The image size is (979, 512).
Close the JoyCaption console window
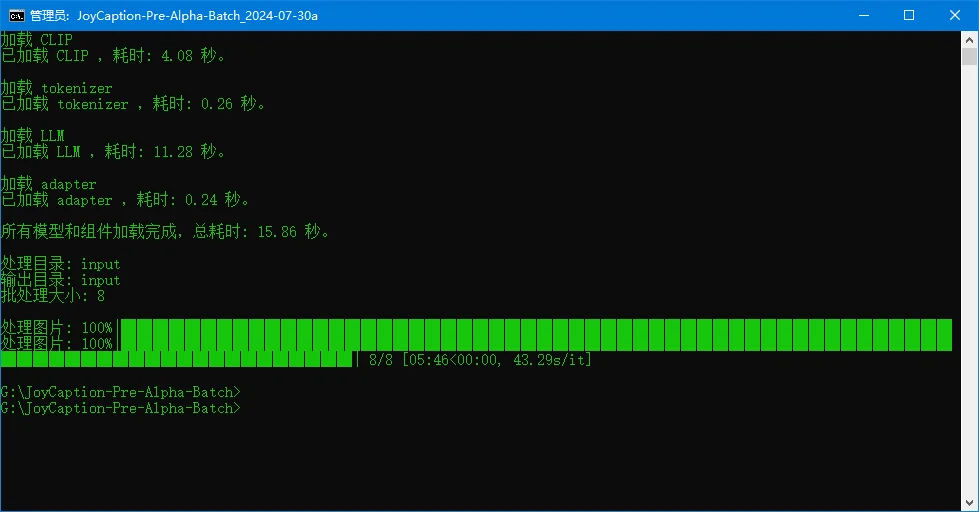pyautogui.click(x=955, y=16)
